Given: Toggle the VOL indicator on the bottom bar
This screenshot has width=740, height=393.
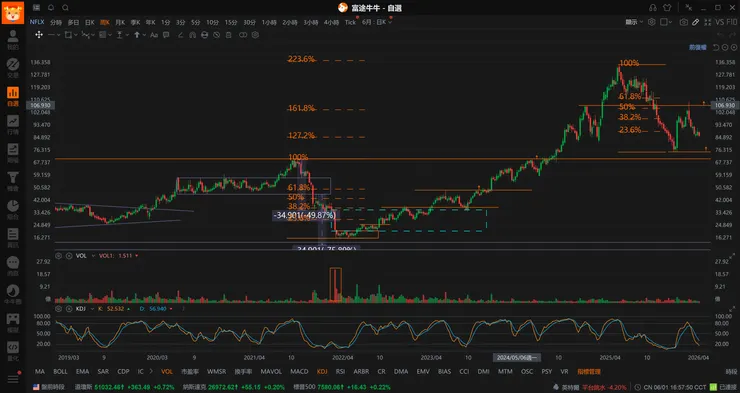Looking at the screenshot, I should (x=167, y=371).
